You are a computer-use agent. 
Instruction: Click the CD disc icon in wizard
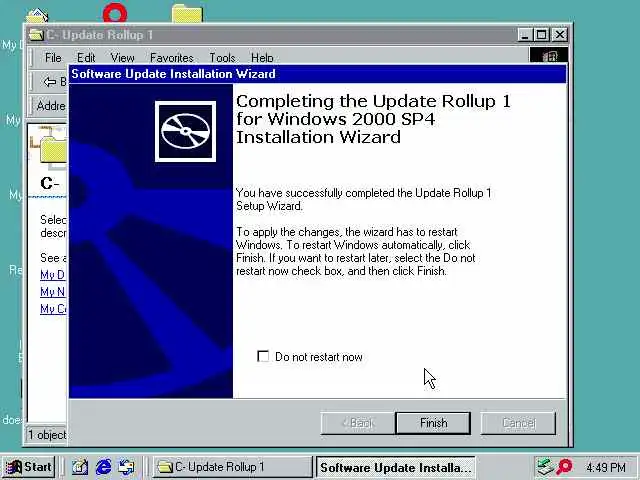pos(185,131)
